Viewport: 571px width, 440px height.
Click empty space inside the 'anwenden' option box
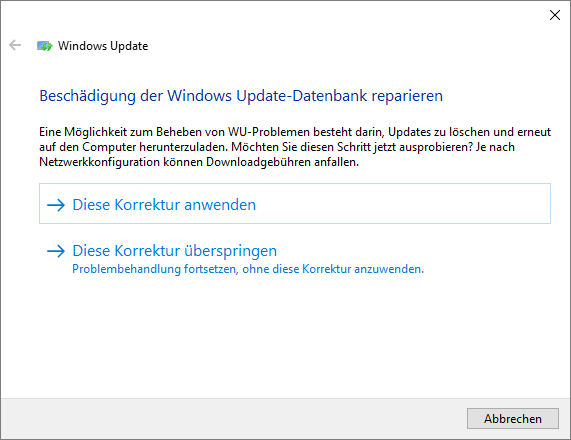[401, 204]
